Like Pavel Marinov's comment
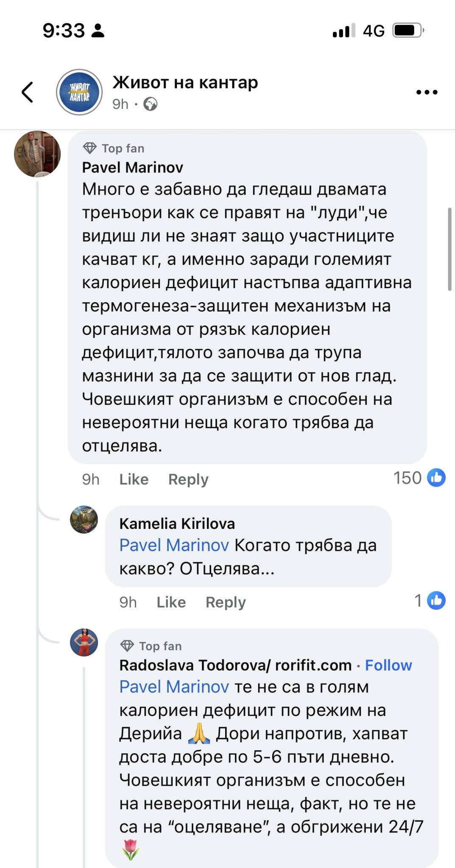The width and height of the screenshot is (455, 868). [134, 479]
